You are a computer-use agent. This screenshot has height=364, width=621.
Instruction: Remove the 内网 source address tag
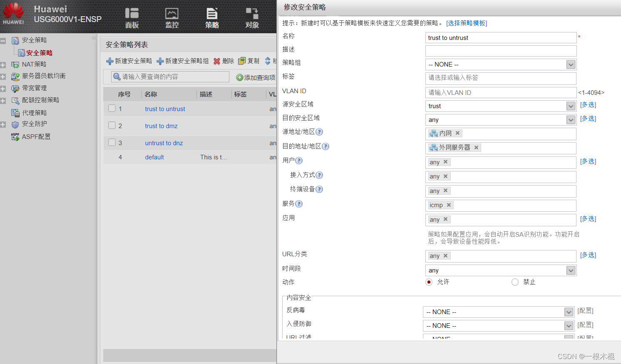pos(457,133)
